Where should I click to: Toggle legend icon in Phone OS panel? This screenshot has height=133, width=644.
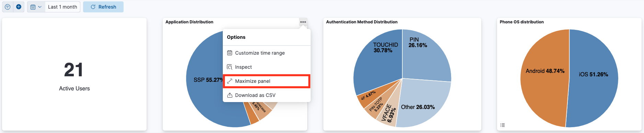[x=503, y=125]
